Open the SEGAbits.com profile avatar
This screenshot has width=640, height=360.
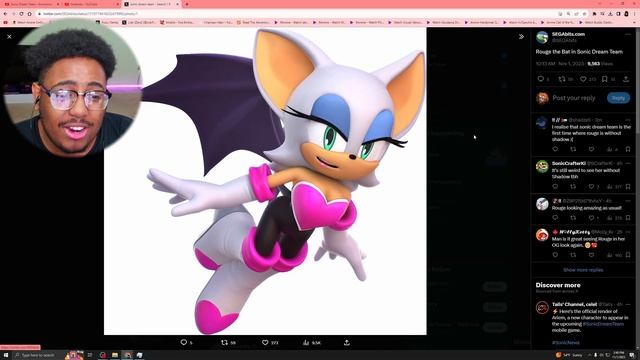542,37
